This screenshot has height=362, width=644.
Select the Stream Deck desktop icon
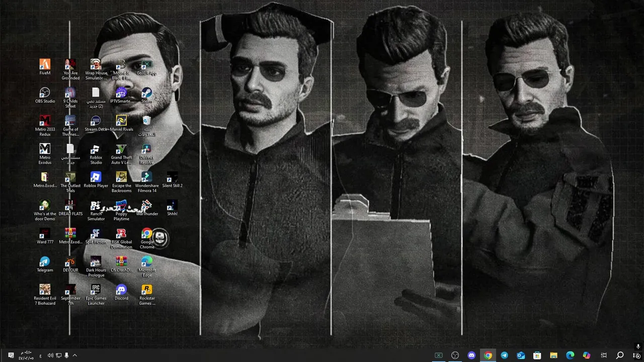96,124
